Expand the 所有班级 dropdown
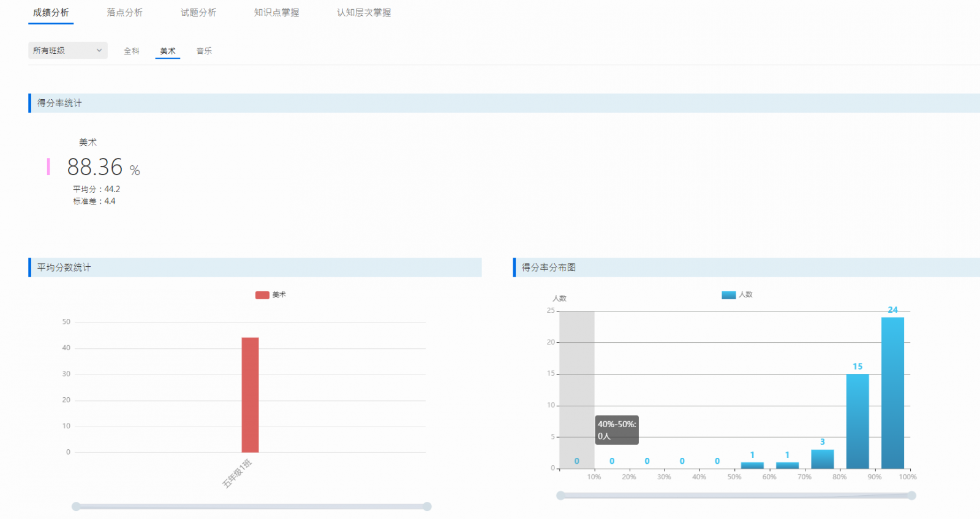 pos(67,51)
